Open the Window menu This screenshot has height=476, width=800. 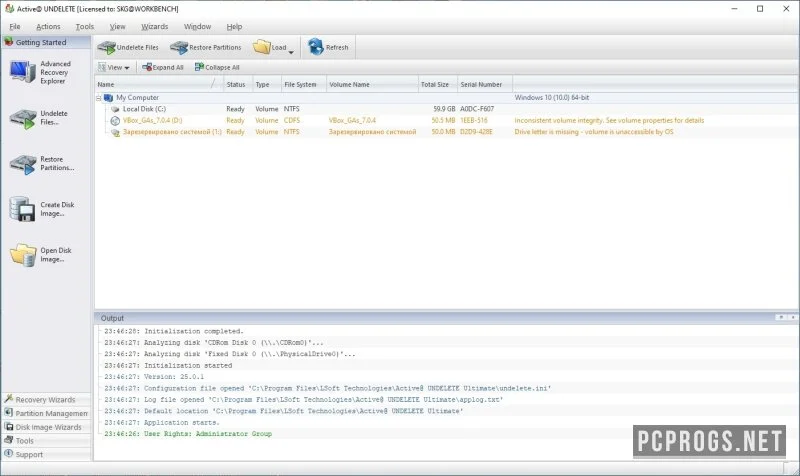pyautogui.click(x=197, y=27)
